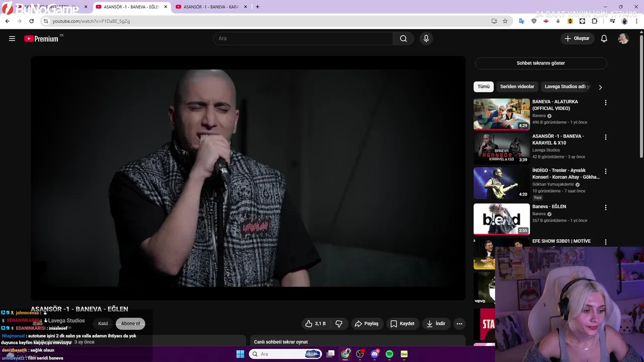Click the Katıl join button
644x362 pixels.
click(103, 324)
